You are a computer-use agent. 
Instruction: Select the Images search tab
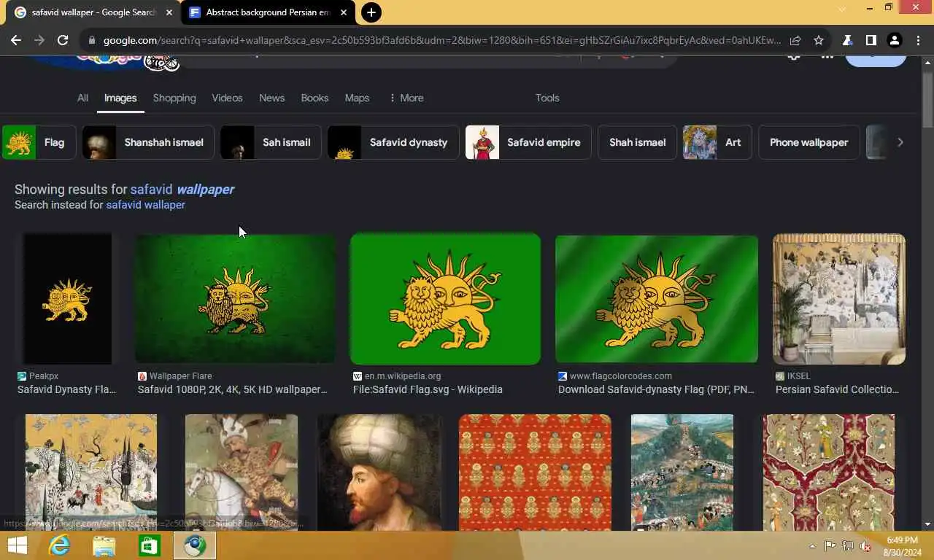tap(120, 98)
